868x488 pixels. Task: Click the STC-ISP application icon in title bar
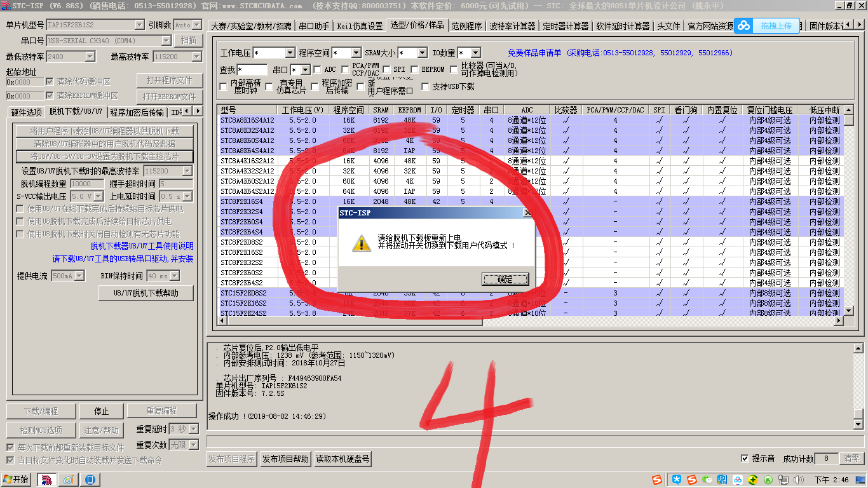coord(6,6)
